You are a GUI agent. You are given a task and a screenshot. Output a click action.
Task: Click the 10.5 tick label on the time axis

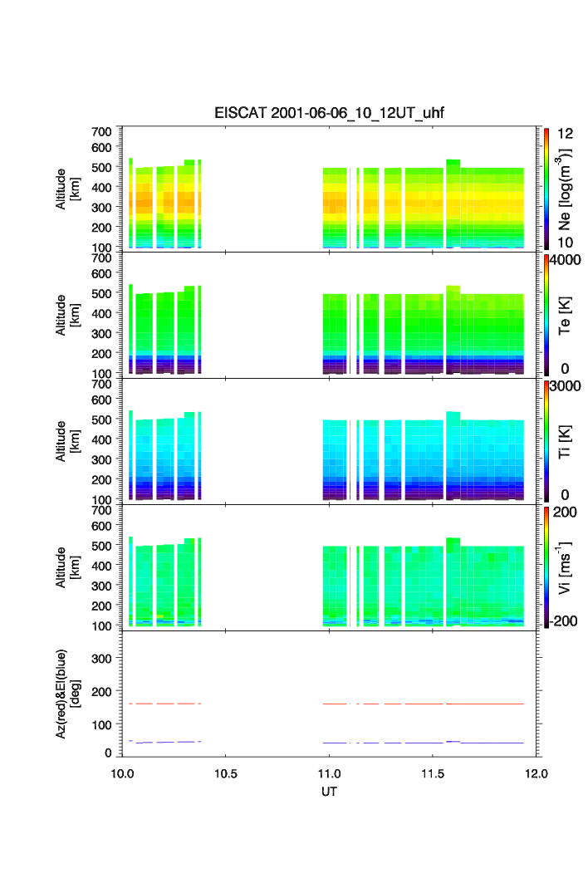pos(226,773)
